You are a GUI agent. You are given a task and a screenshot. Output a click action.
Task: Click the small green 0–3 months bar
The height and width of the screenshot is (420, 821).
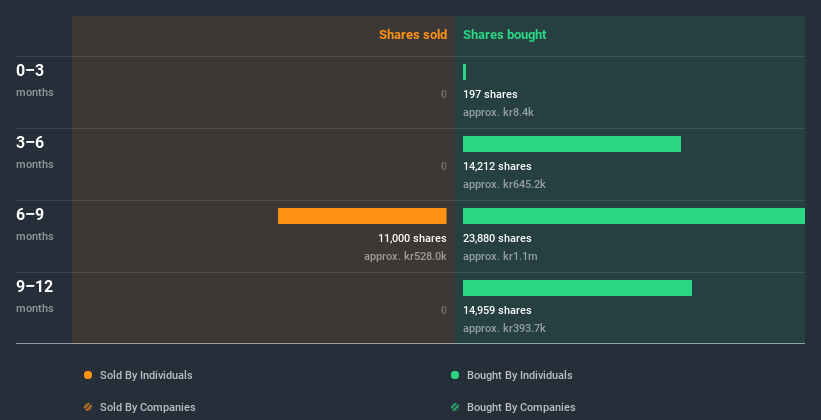[464, 72]
